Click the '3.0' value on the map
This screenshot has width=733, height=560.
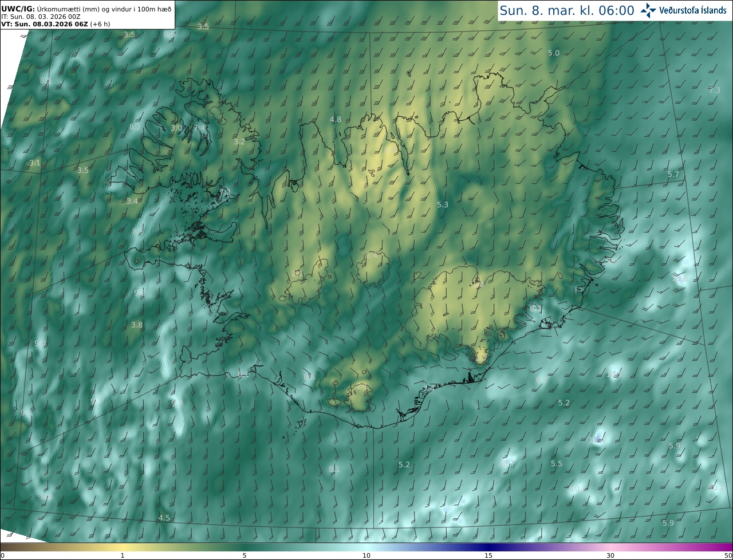point(176,128)
